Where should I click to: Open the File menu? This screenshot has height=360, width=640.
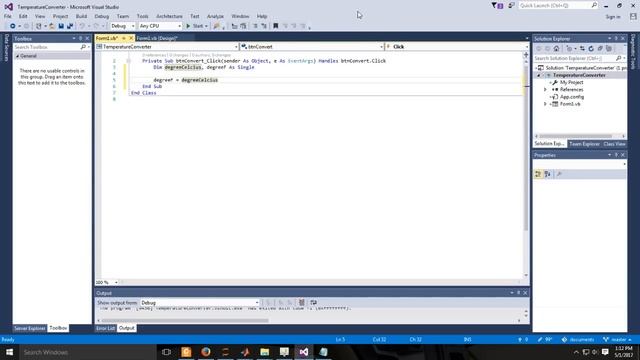8,16
